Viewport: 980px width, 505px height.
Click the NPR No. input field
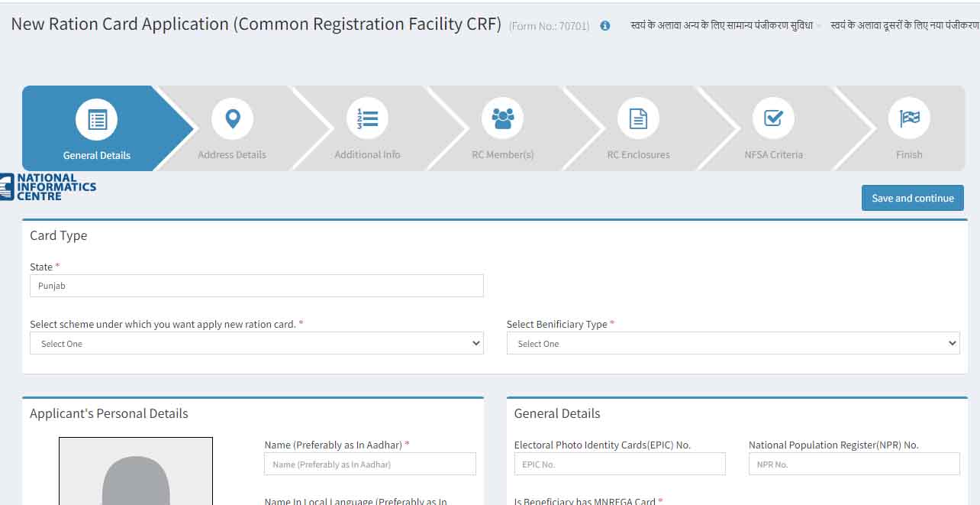(854, 463)
